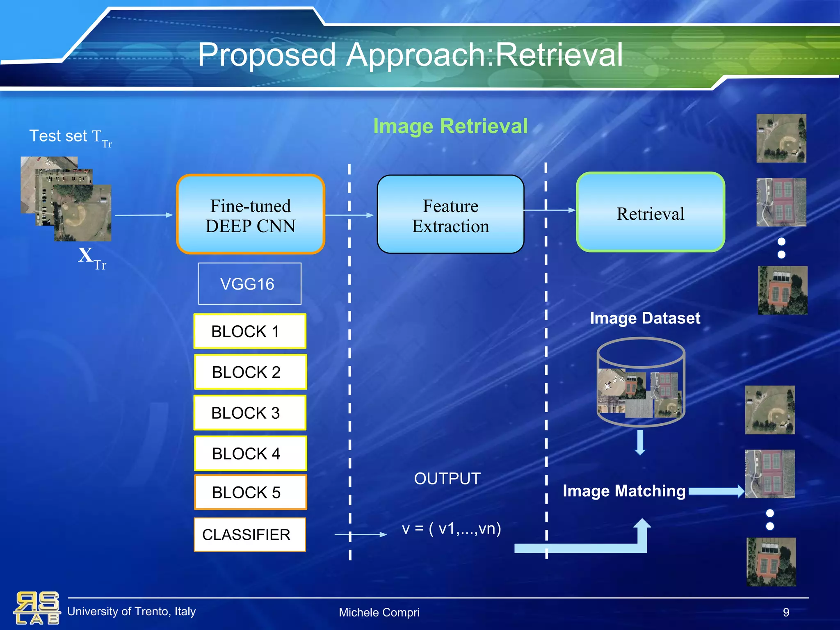Click the bottom-right tennis court thumbnail
840x630 pixels.
[771, 562]
